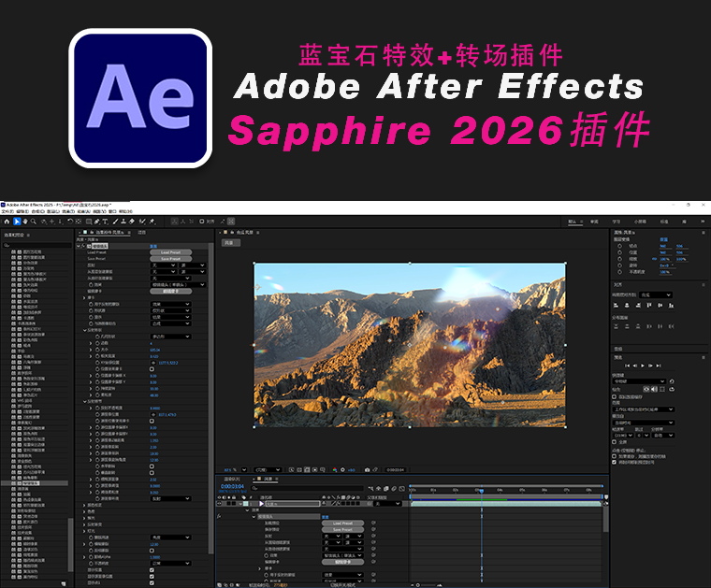
Task: Open Properties panel menu icon
Action: click(704, 233)
